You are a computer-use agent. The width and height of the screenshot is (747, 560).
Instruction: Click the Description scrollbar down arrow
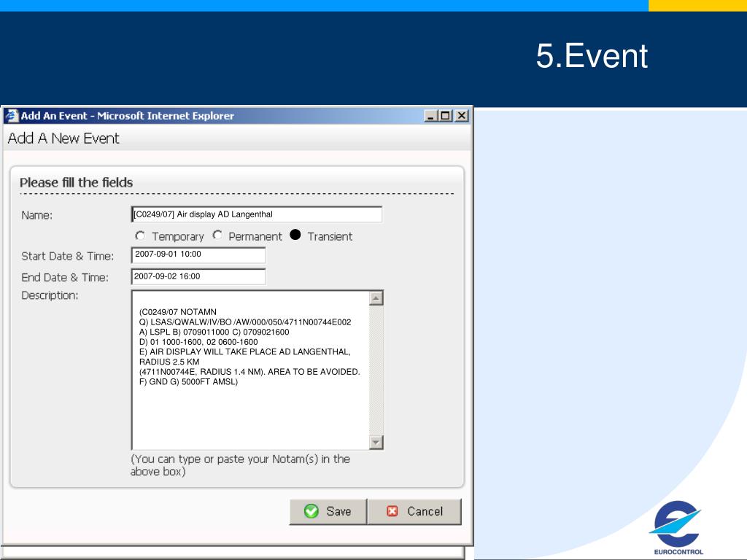point(376,443)
